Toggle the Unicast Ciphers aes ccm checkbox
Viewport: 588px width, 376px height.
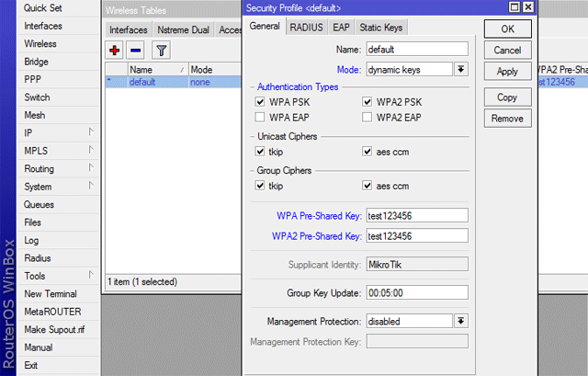367,151
